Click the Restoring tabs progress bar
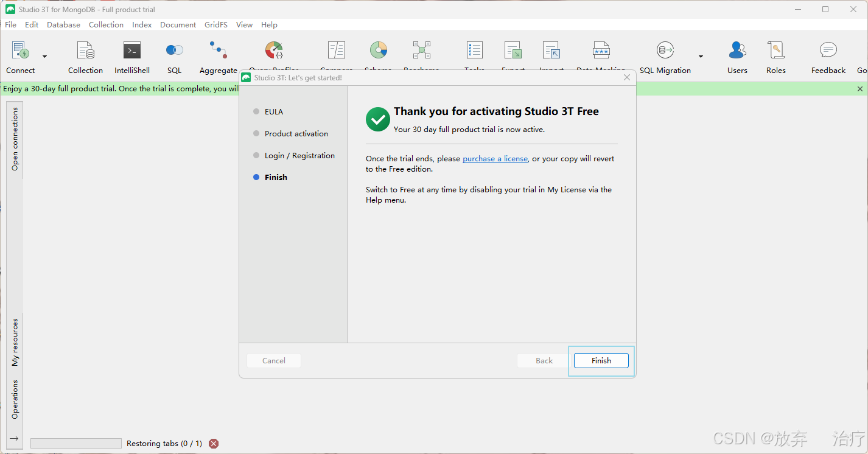 (x=76, y=444)
